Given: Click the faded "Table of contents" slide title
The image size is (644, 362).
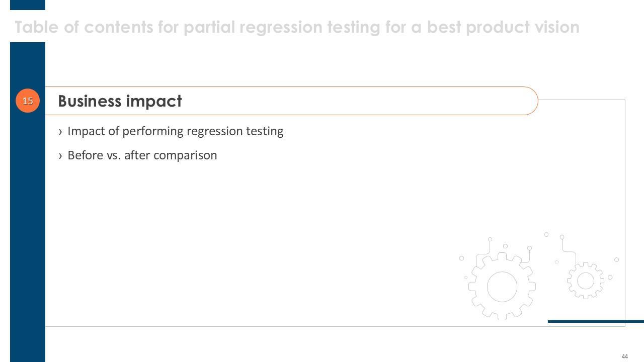Looking at the screenshot, I should click(297, 27).
